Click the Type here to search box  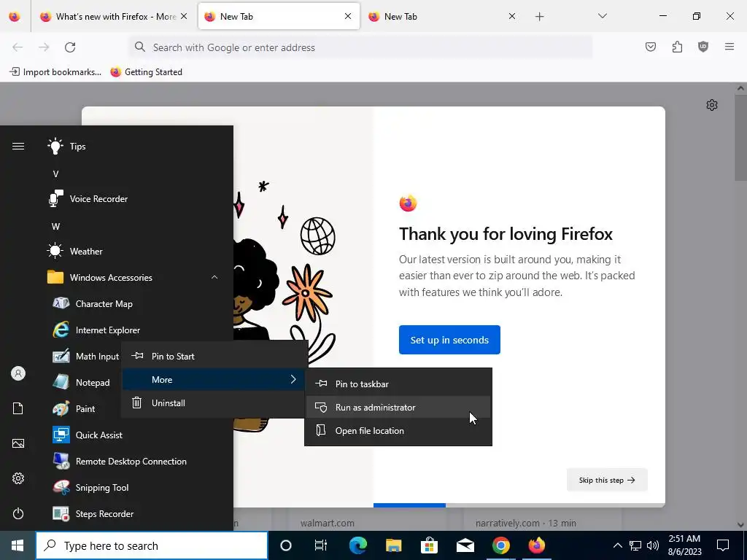point(152,545)
